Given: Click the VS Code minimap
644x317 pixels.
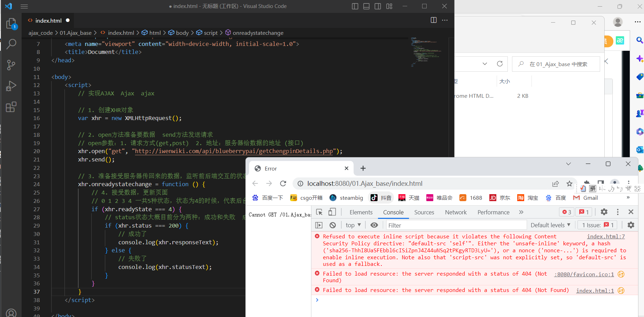Looking at the screenshot, I should (x=427, y=52).
